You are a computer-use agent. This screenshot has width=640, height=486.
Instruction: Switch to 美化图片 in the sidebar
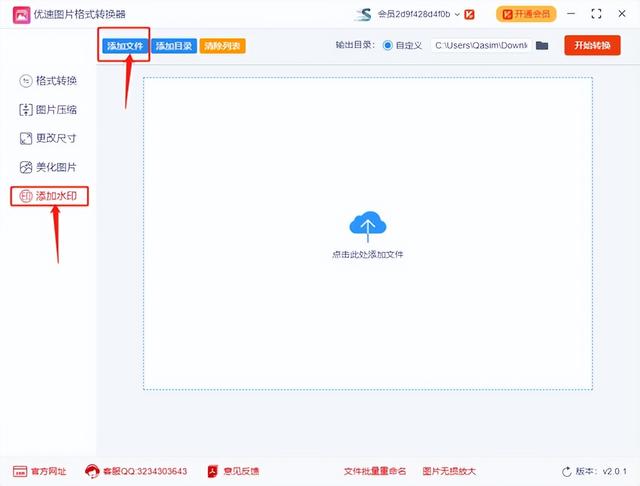click(48, 167)
